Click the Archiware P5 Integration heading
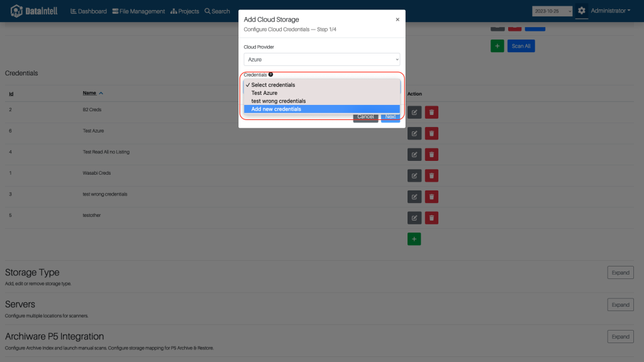 tap(54, 337)
